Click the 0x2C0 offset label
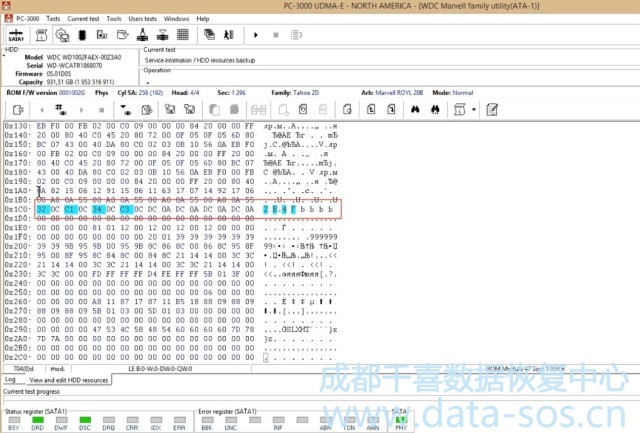640x433 pixels. pos(18,357)
